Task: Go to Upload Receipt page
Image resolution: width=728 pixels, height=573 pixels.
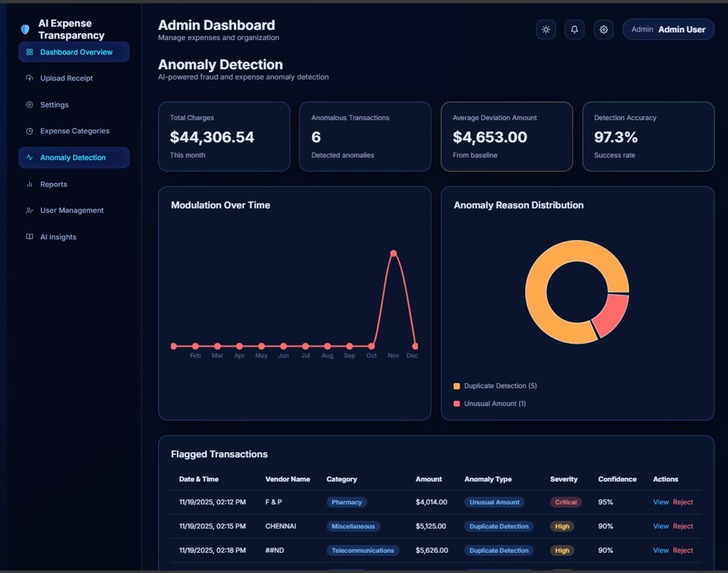Action: 74,78
